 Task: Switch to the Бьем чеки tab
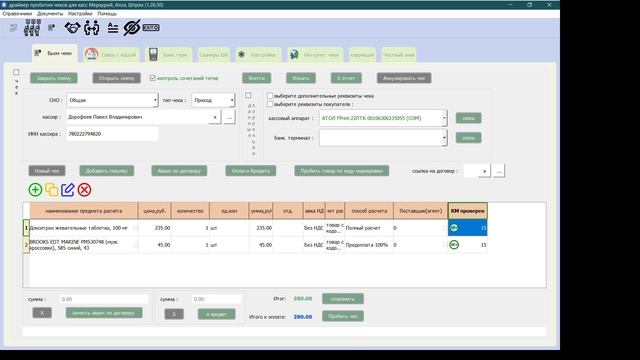(54, 53)
